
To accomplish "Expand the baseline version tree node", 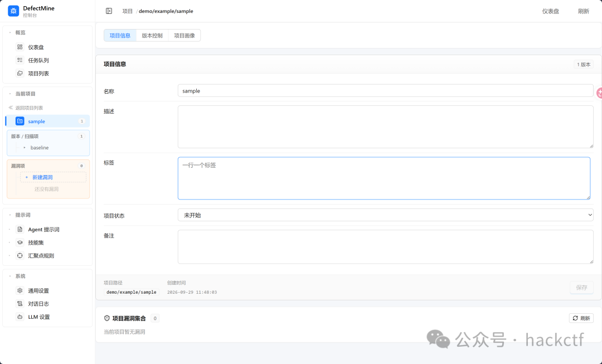I will click(x=25, y=148).
